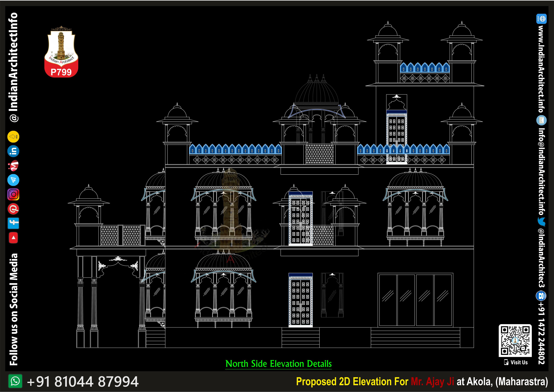
Task: Click the Telegram paper plane icon
Action: click(13, 180)
